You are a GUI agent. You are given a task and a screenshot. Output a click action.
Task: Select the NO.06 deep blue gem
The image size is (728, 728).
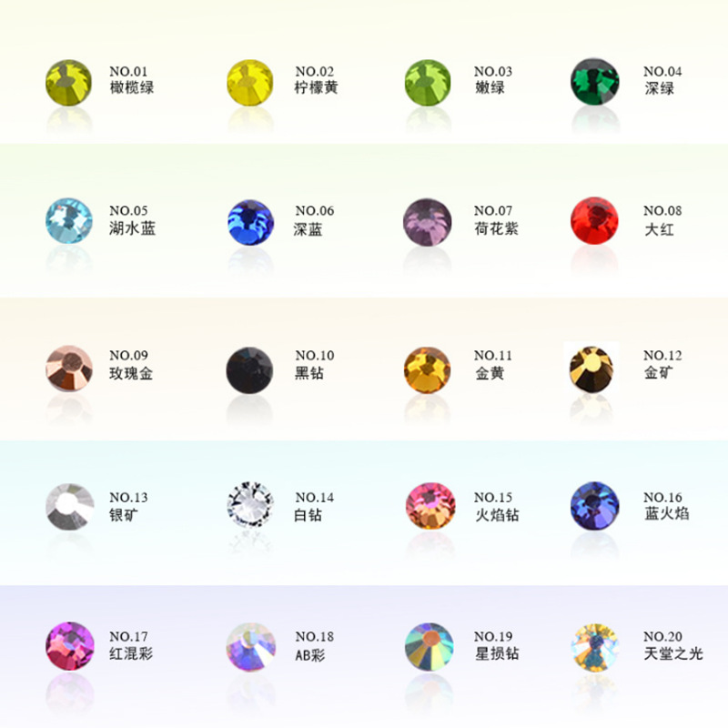[x=250, y=222]
